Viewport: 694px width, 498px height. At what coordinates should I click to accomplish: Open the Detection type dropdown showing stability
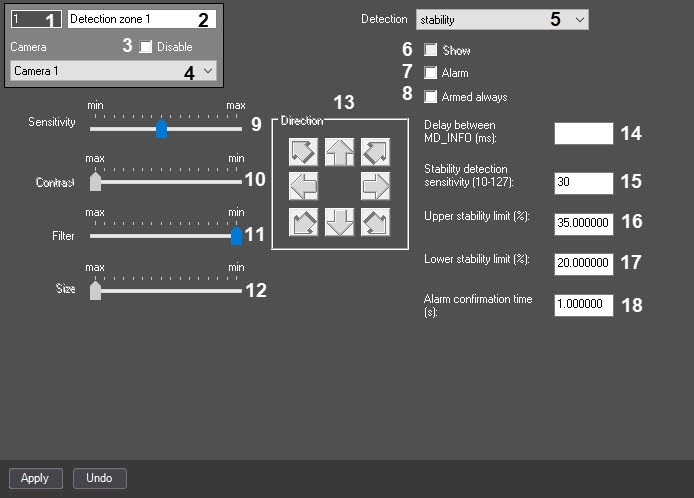(x=502, y=20)
